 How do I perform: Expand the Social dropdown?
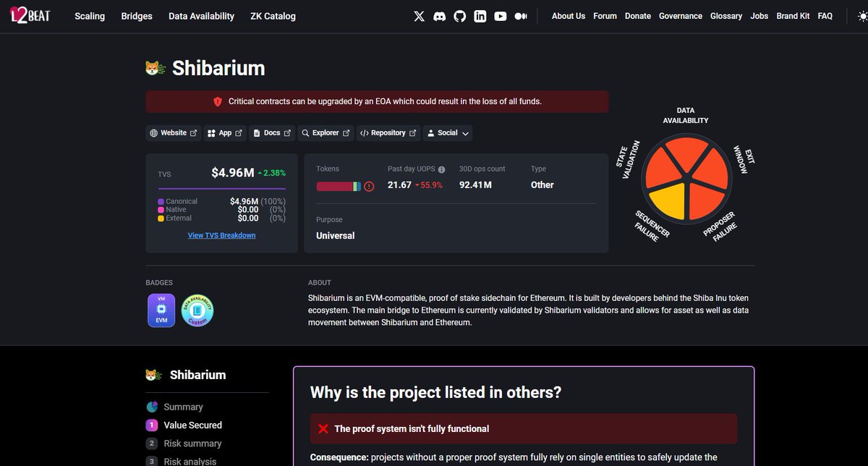448,133
